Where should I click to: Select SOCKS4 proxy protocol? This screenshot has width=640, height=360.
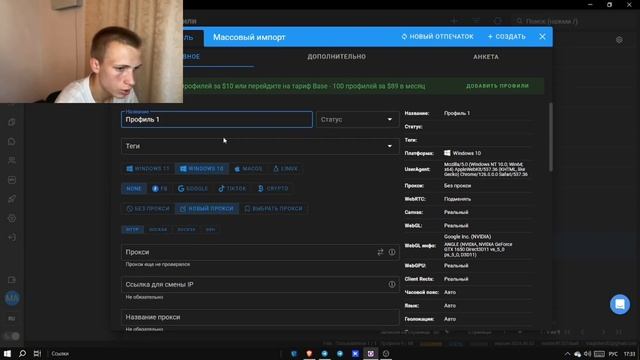click(x=158, y=229)
